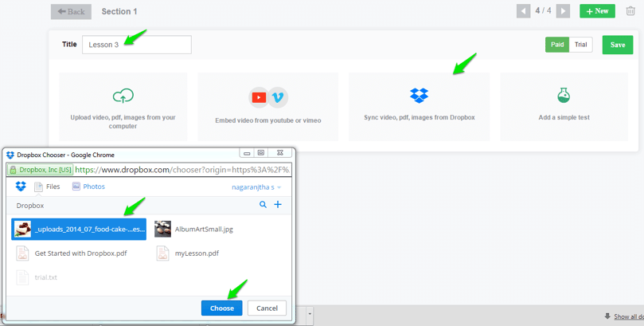Viewport: 644px width, 326px height.
Task: Click the test flask icon
Action: click(x=564, y=96)
